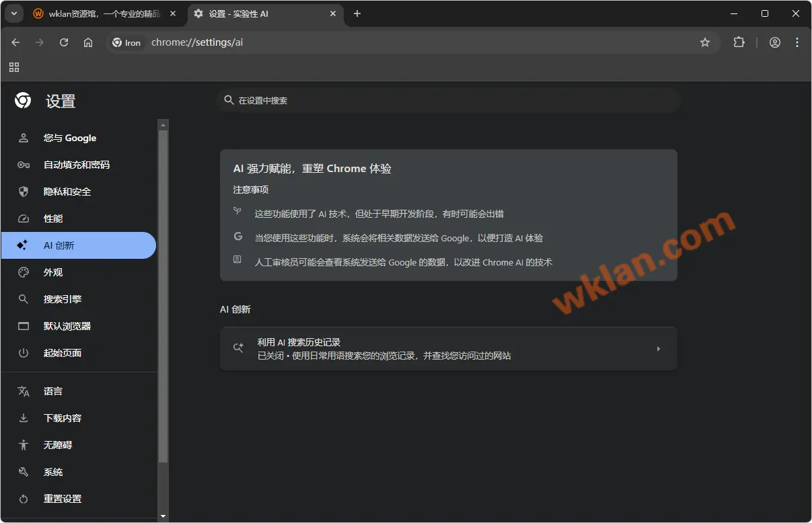Switch to the wklan资源馆 tab
The width and height of the screenshot is (812, 523).
coord(104,13)
